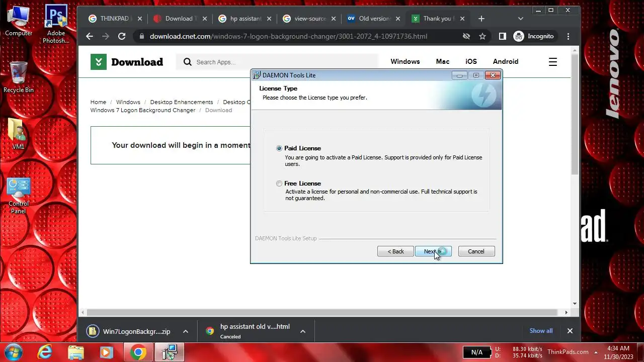The image size is (644, 362).
Task: Click the Next button in DAEMON Tools setup
Action: (433, 251)
